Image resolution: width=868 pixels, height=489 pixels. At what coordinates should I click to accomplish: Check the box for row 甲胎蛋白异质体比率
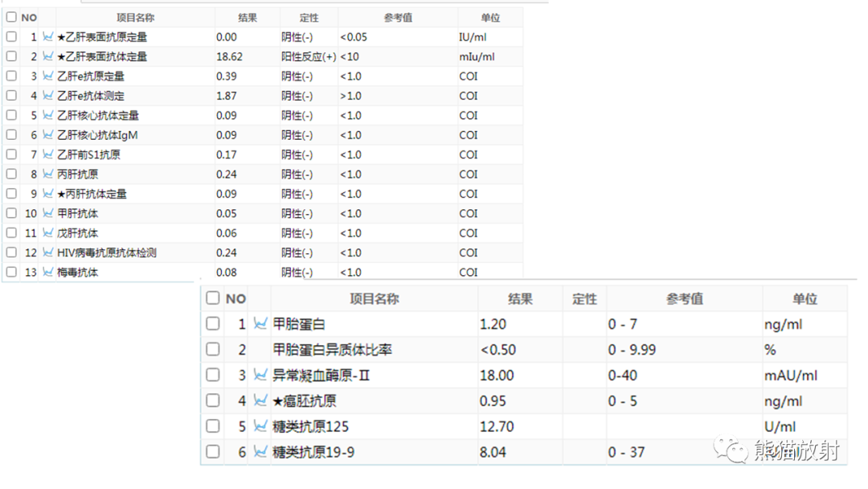coord(212,349)
